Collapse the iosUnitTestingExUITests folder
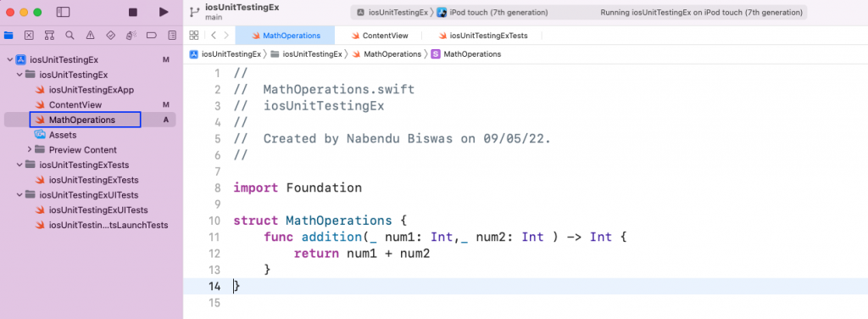868x319 pixels. click(x=19, y=195)
